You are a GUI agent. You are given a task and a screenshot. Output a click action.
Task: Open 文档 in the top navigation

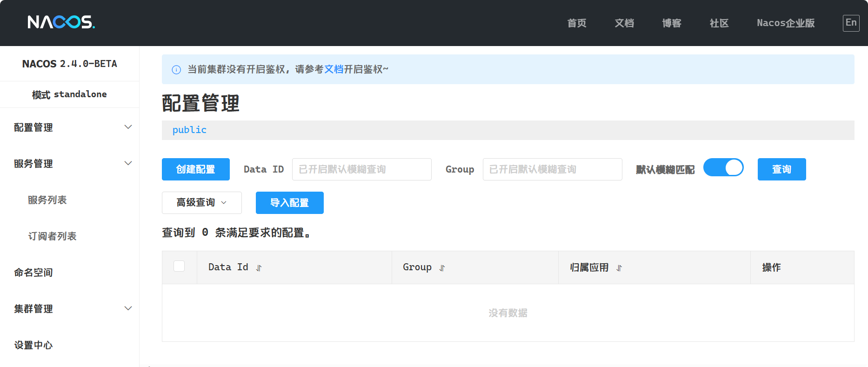tap(624, 23)
